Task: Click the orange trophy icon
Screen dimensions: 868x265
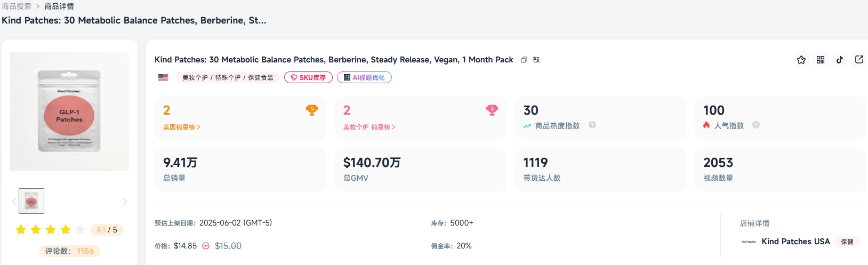Action: pos(312,110)
